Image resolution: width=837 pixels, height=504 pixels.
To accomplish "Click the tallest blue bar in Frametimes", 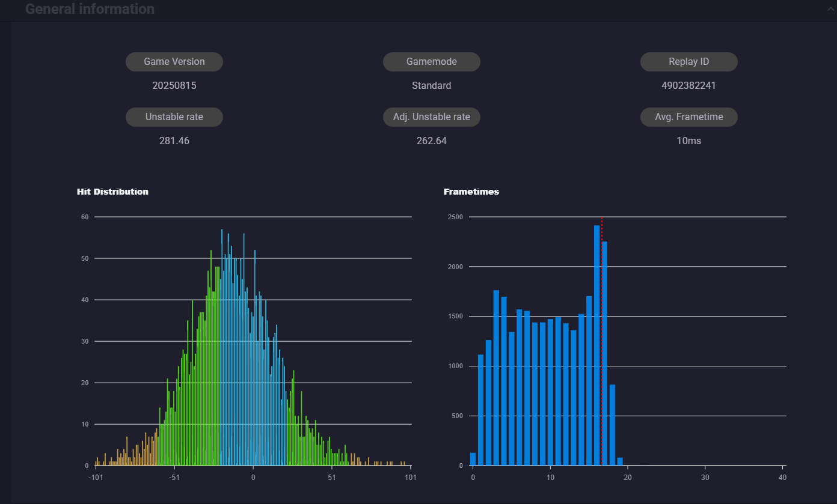I will pyautogui.click(x=596, y=345).
